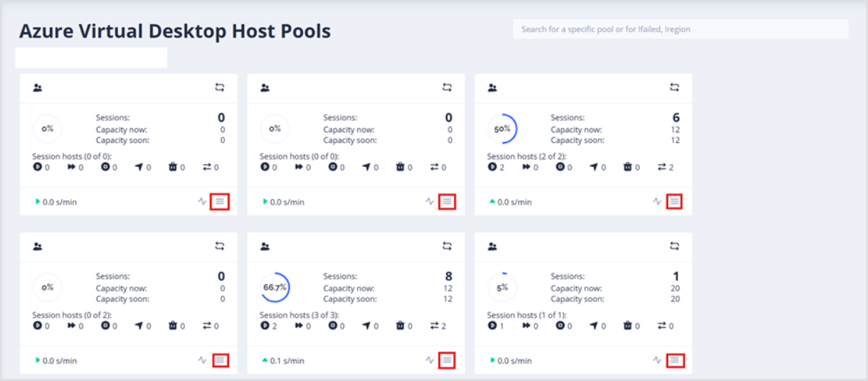Viewport: 868px width, 381px height.
Task: Click the Session hosts (0 of 2) label
Action: click(x=72, y=315)
